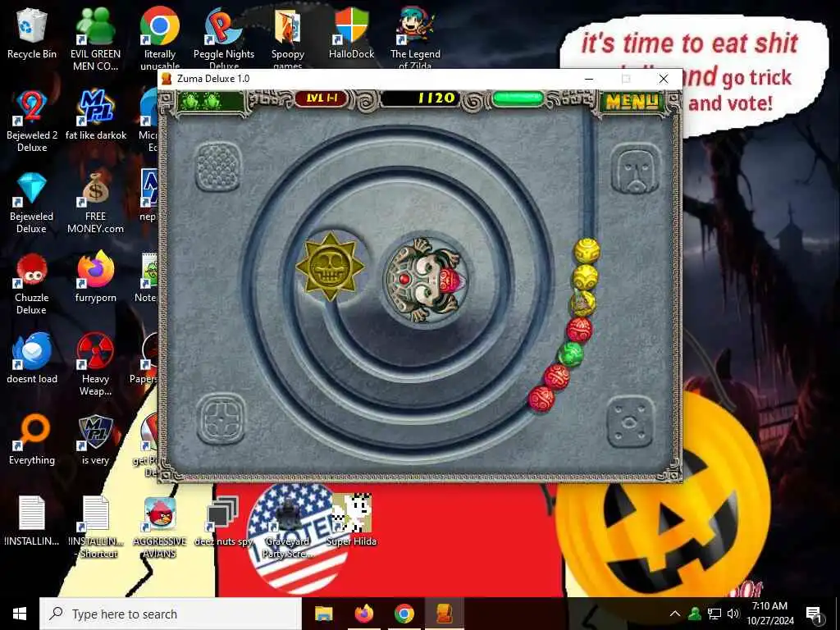Open the 'is very' MPL shortcut
Image resolution: width=840 pixels, height=630 pixels.
[95, 441]
